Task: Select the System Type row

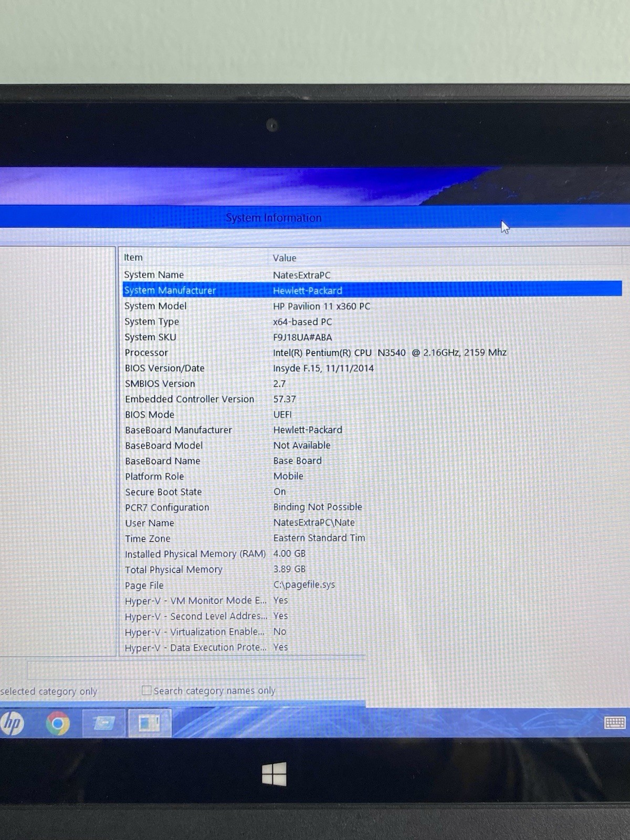Action: (x=372, y=321)
